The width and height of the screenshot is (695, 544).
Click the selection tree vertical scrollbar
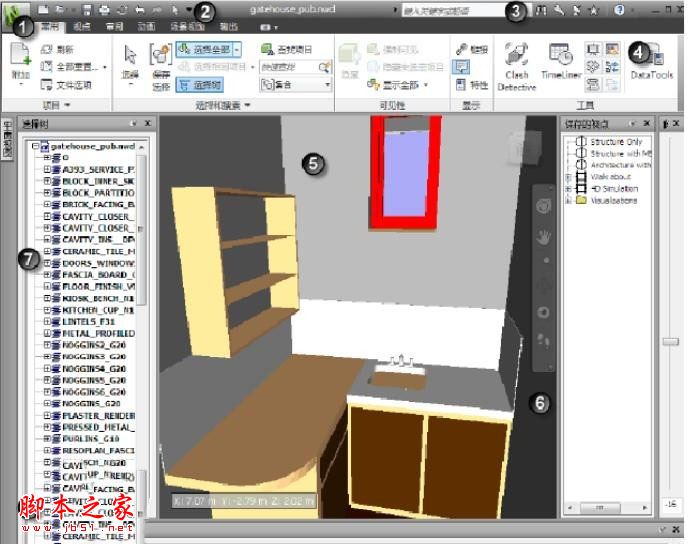click(x=142, y=231)
